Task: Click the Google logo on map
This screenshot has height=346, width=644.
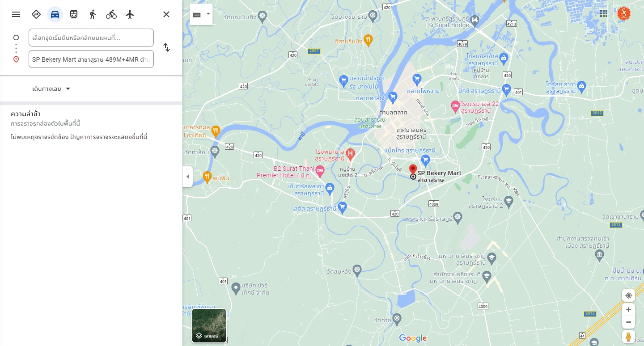Action: click(413, 338)
